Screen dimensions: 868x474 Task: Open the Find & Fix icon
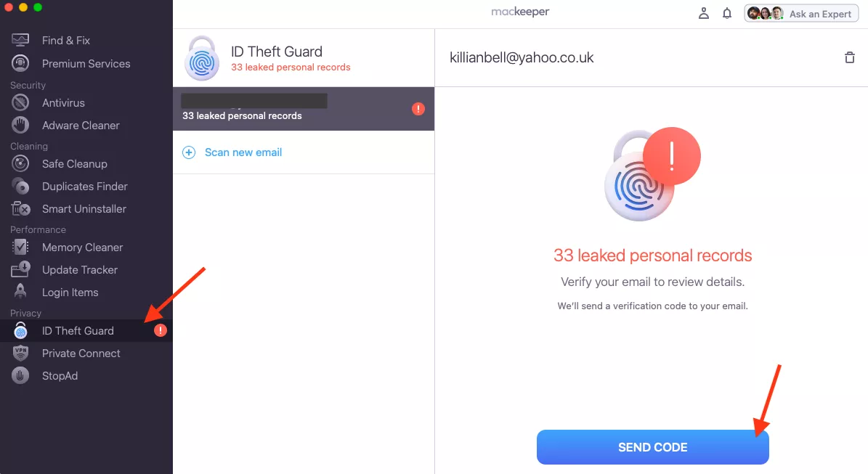coord(20,41)
